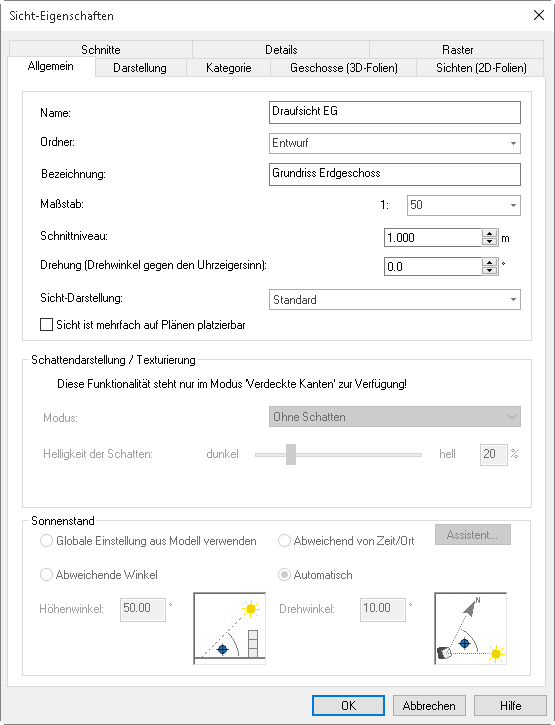Open the Modus dropdown 'Ohne Schatten'

[395, 417]
